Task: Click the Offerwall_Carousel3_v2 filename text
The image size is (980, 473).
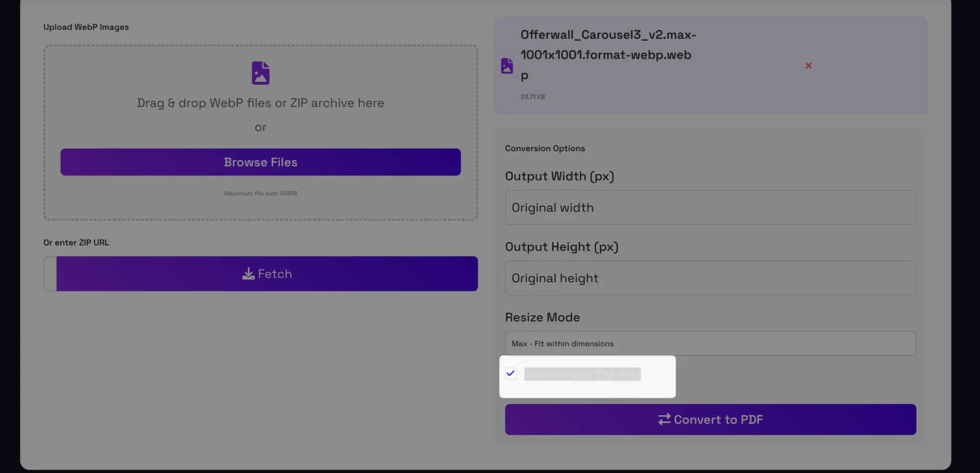Action: pyautogui.click(x=608, y=55)
